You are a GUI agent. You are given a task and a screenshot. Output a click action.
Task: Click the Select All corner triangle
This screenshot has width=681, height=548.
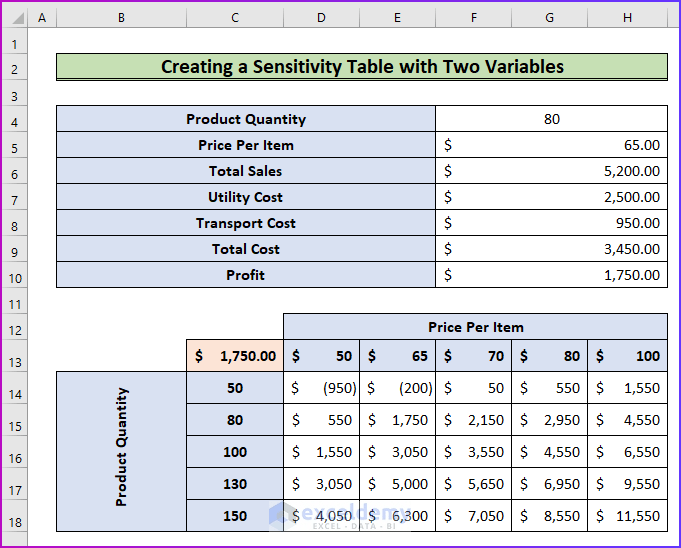(x=16, y=17)
